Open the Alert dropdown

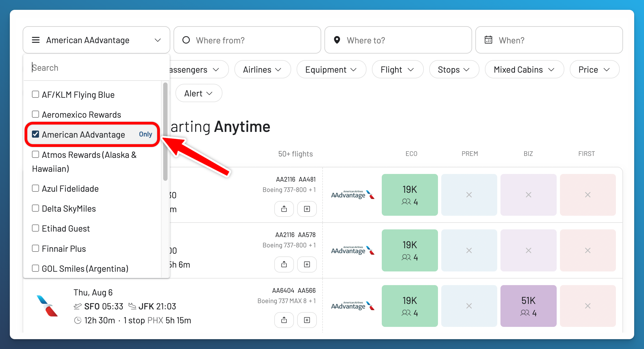(199, 93)
